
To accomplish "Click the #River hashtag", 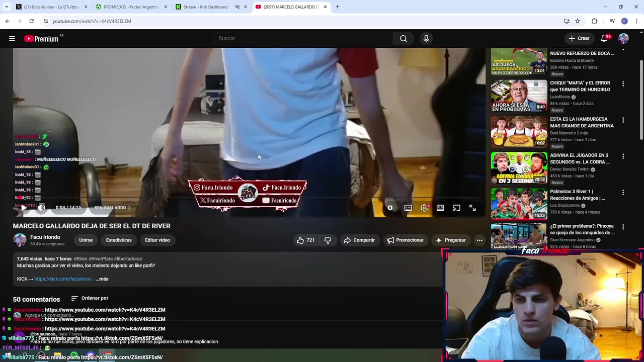I will pyautogui.click(x=81, y=259).
